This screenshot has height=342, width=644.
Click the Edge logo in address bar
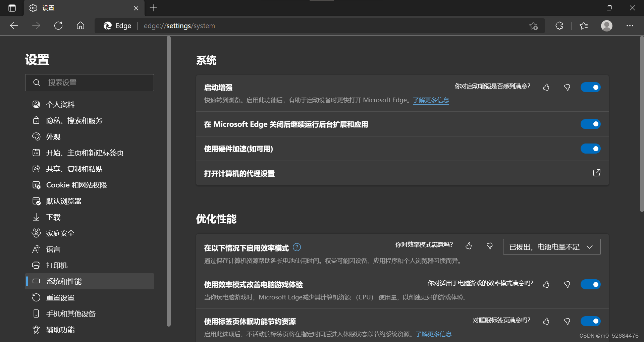[108, 26]
